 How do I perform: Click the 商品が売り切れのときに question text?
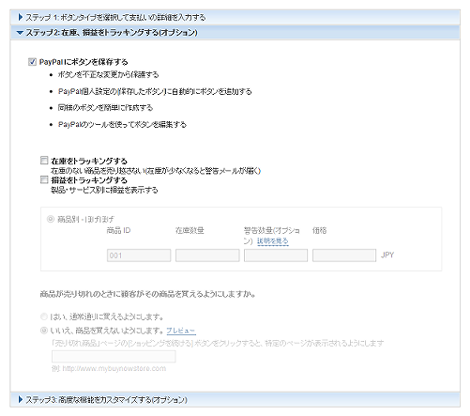[148, 294]
